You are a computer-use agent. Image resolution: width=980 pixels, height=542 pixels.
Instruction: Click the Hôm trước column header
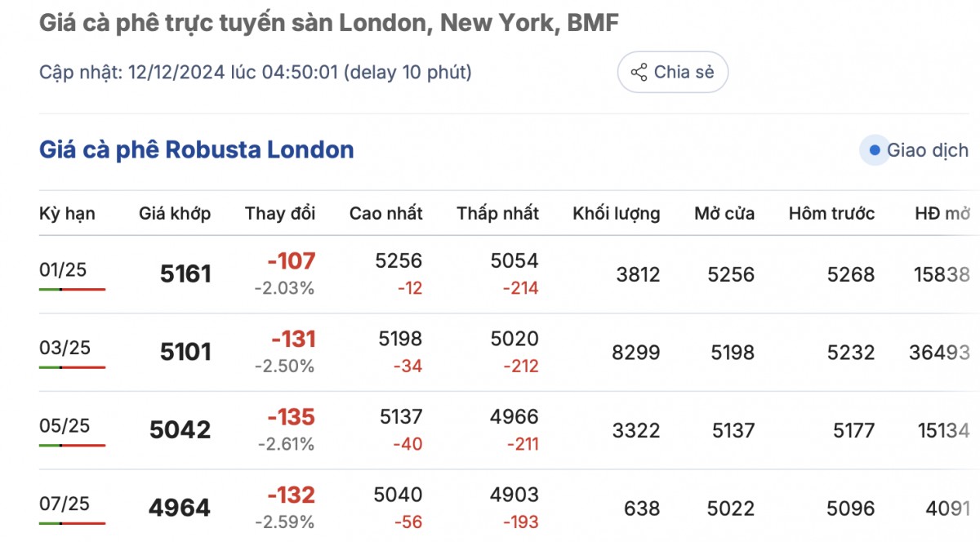click(831, 214)
